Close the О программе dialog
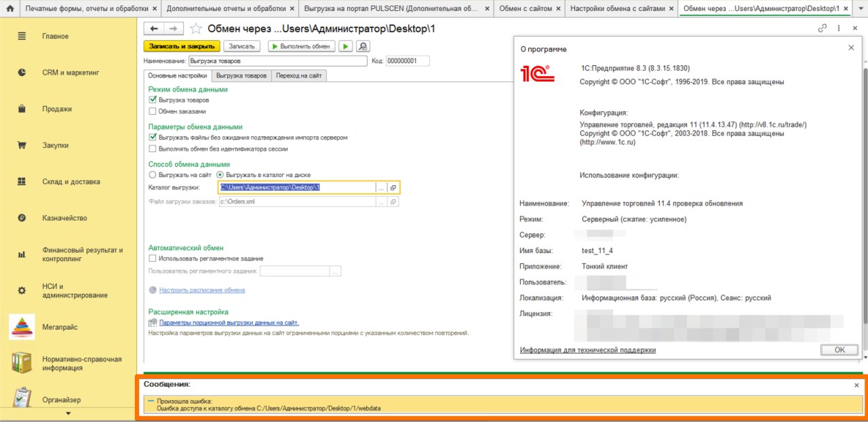Image resolution: width=868 pixels, height=422 pixels. pos(851,48)
